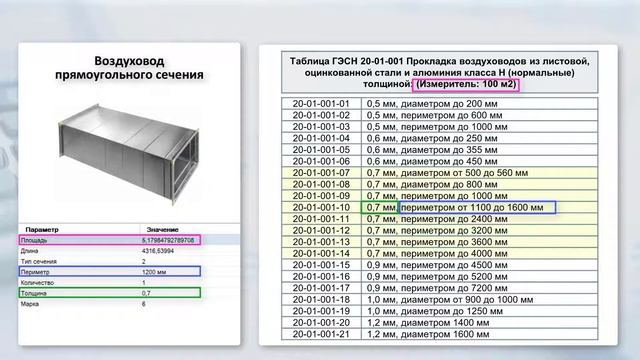Click the heading 'Воздуховод прямоугольного сечения'

[x=129, y=68]
